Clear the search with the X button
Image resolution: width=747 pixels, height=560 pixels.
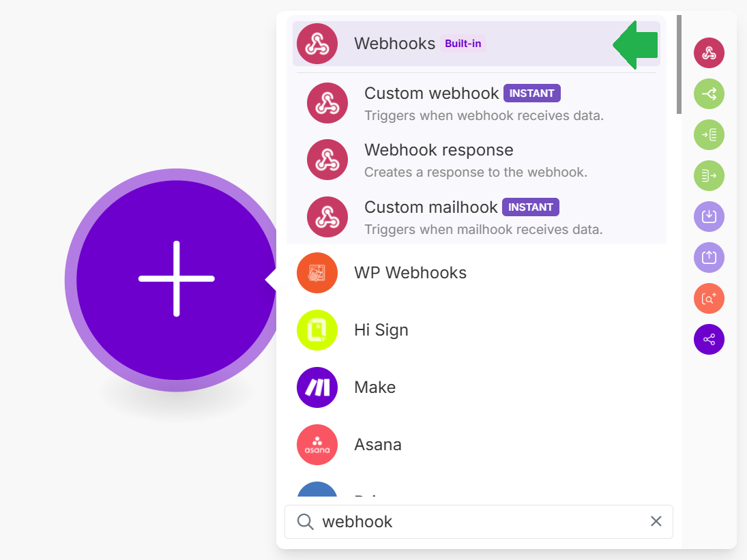(656, 521)
